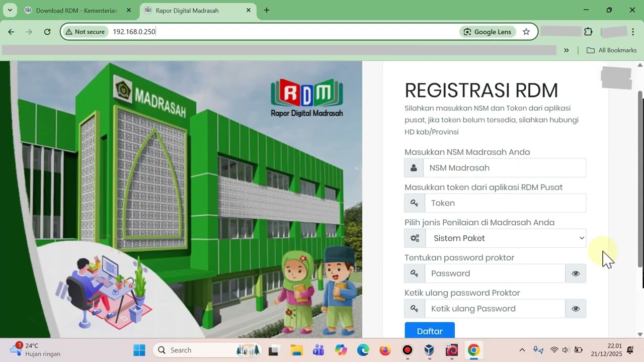Focus the Token input field
644x362 pixels.
point(505,203)
